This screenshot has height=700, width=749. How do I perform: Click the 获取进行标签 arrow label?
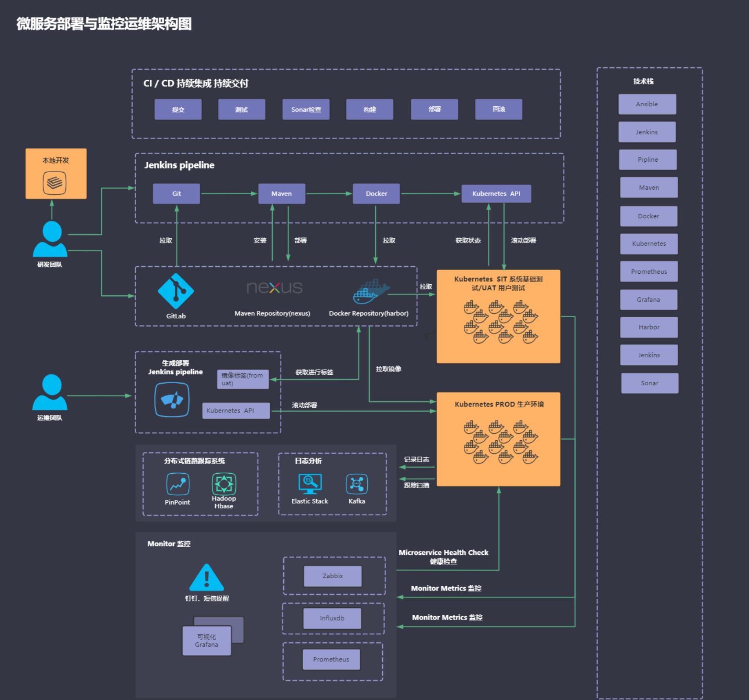(x=315, y=372)
